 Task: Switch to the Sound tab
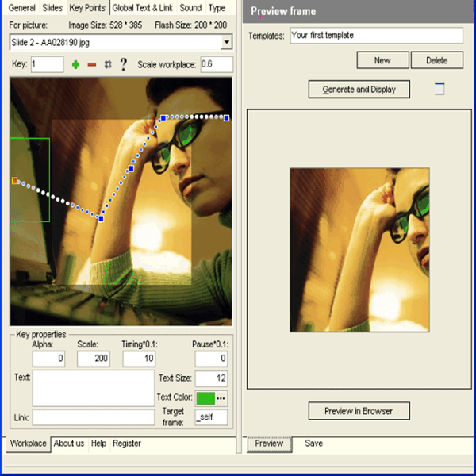click(190, 8)
